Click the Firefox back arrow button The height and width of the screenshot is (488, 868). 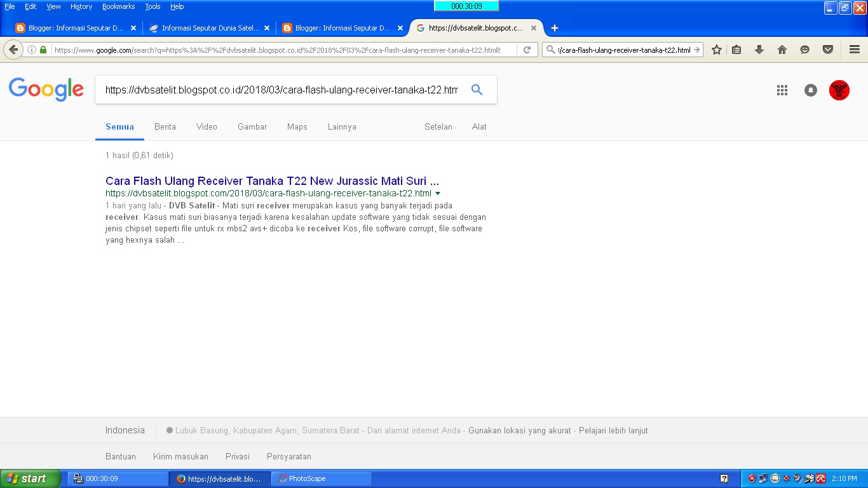click(x=13, y=50)
